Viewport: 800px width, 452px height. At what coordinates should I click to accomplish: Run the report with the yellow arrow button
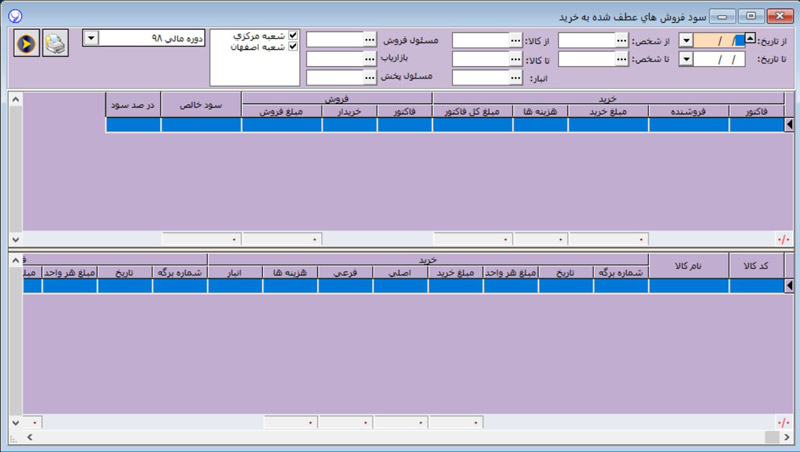(x=26, y=43)
